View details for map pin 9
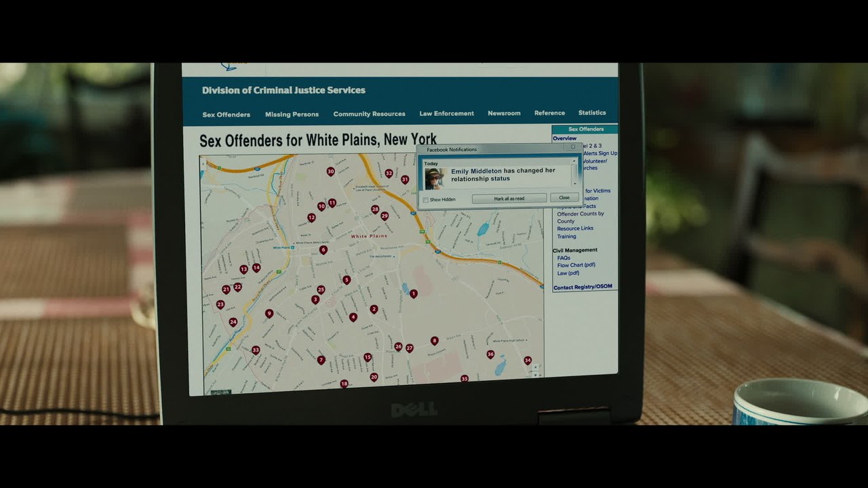Image resolution: width=868 pixels, height=488 pixels. [269, 313]
